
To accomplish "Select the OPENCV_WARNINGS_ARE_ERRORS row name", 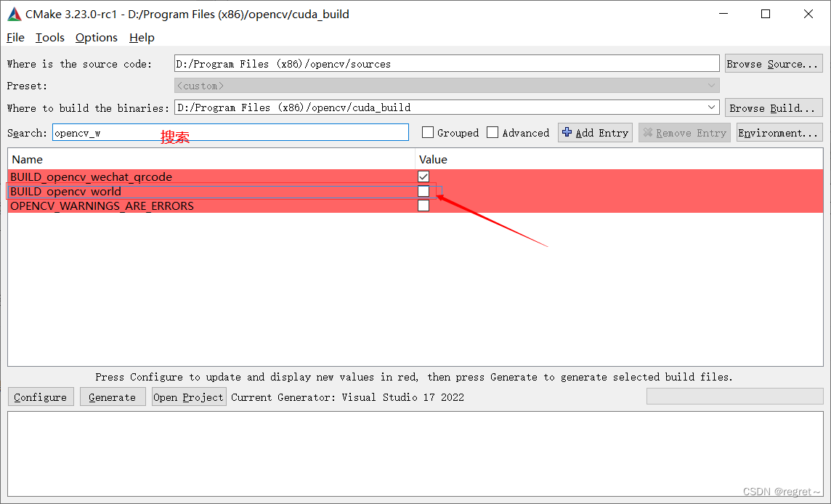I will (x=102, y=206).
